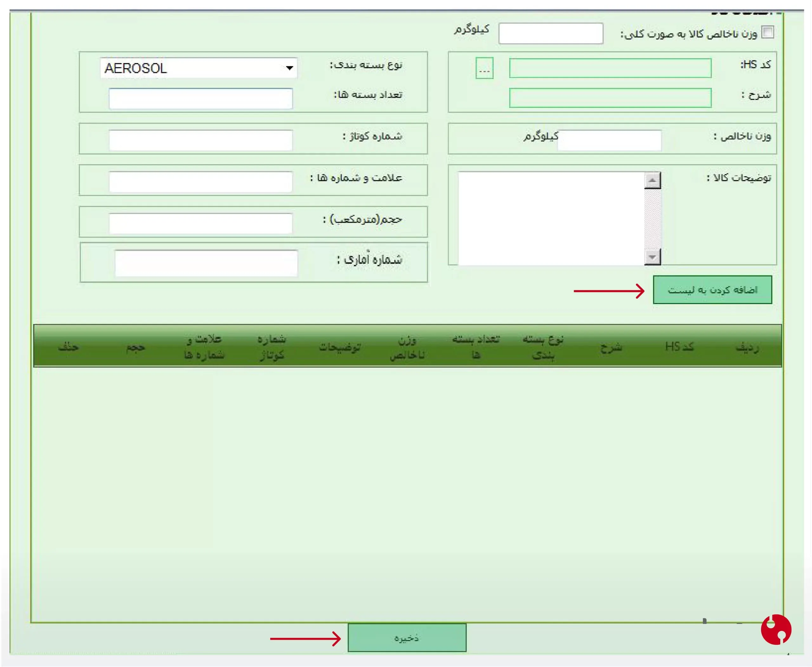Click the 'ذخیره' save button

click(407, 638)
